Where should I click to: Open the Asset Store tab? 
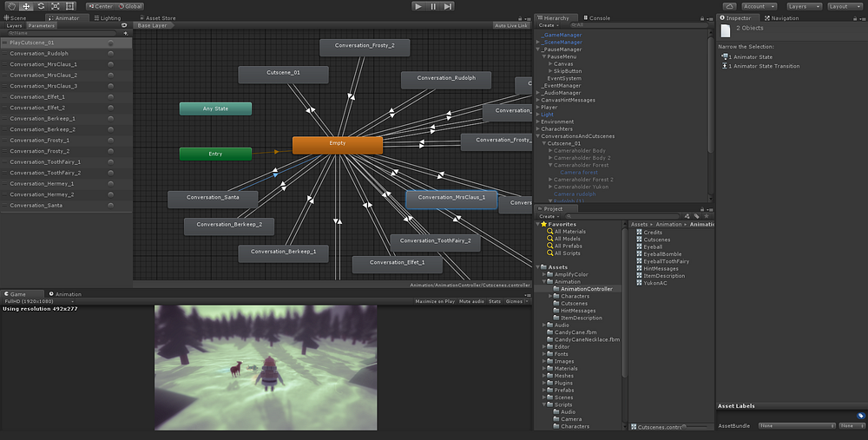[157, 17]
